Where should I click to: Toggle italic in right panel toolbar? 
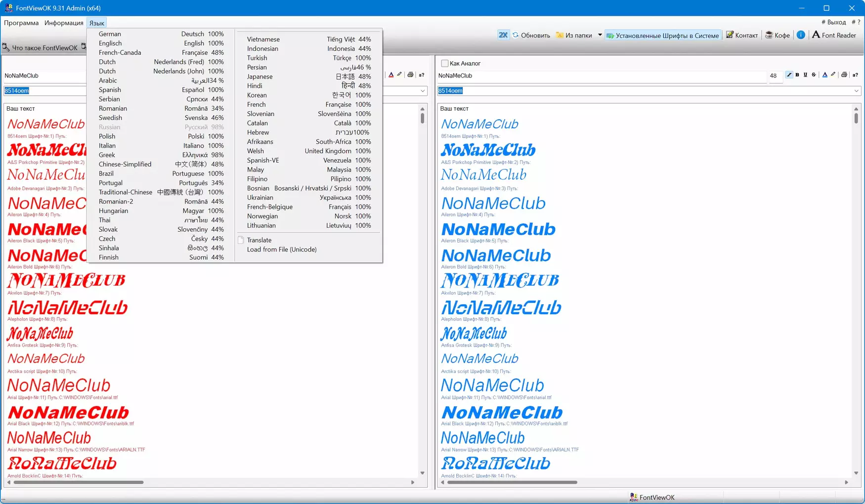(x=789, y=75)
